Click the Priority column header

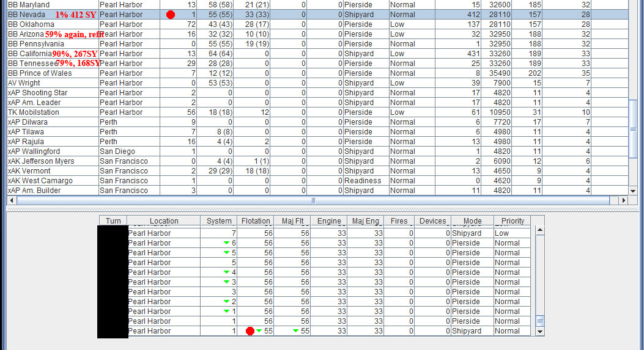point(513,221)
